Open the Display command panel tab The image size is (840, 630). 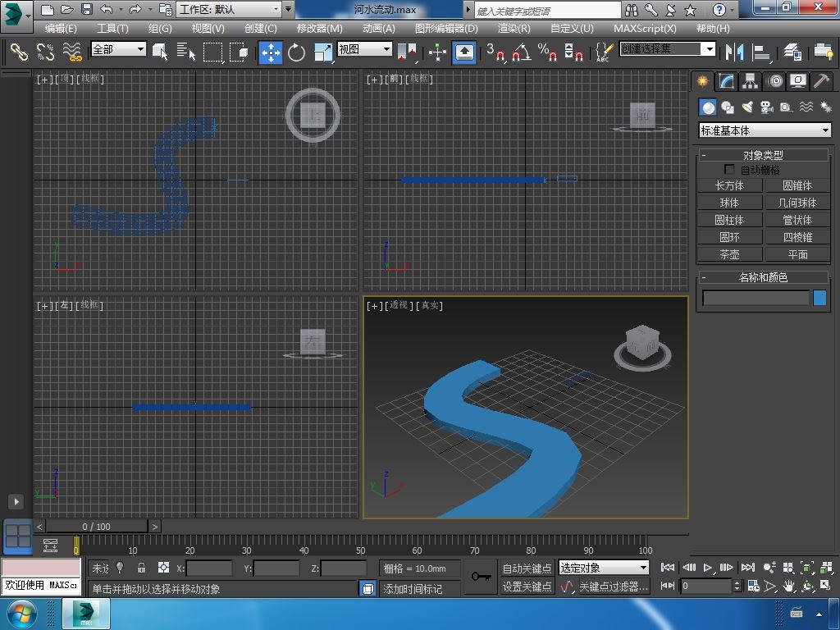click(797, 81)
